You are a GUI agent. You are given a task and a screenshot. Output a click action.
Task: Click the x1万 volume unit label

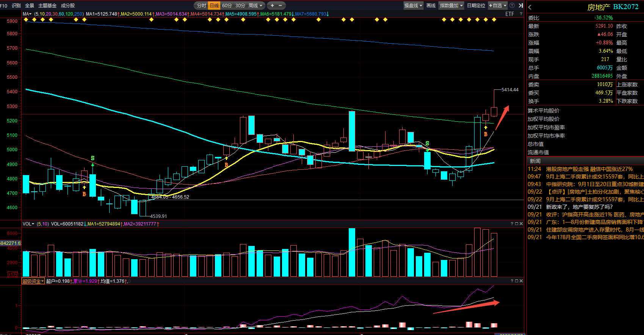(x=13, y=274)
